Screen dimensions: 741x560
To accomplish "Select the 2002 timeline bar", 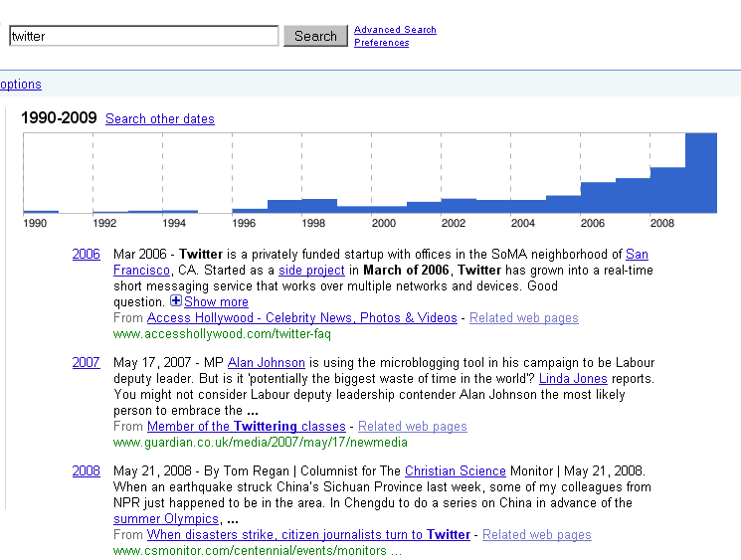I will coord(459,206).
